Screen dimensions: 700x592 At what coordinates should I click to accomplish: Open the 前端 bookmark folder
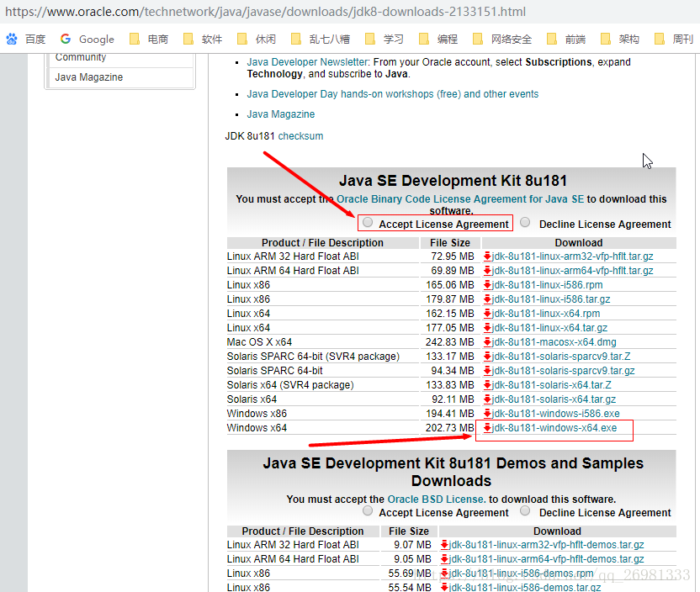(566, 40)
